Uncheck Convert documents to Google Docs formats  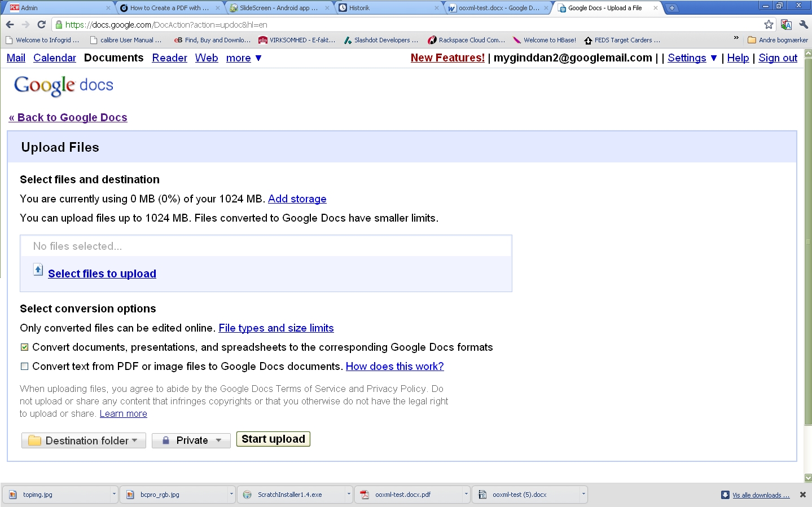tap(24, 347)
